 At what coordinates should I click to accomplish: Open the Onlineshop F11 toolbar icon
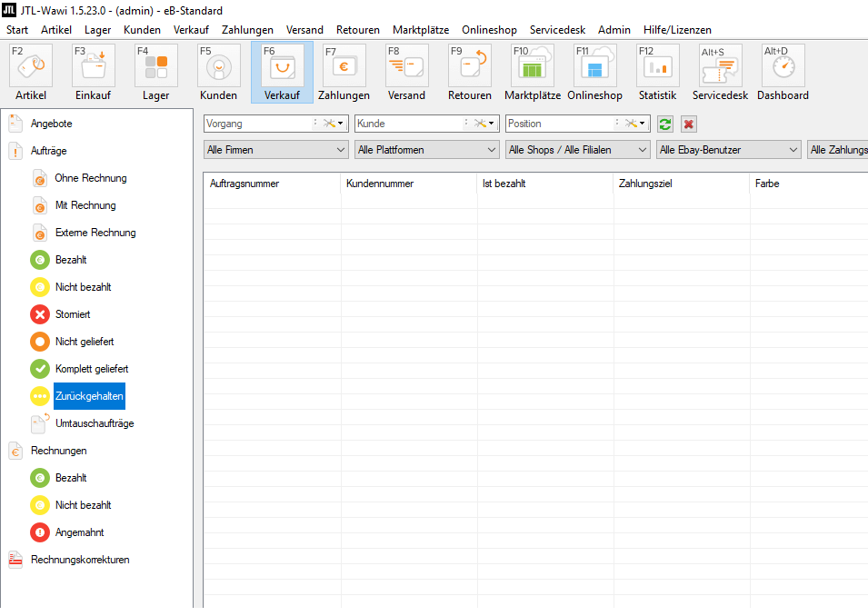point(595,65)
